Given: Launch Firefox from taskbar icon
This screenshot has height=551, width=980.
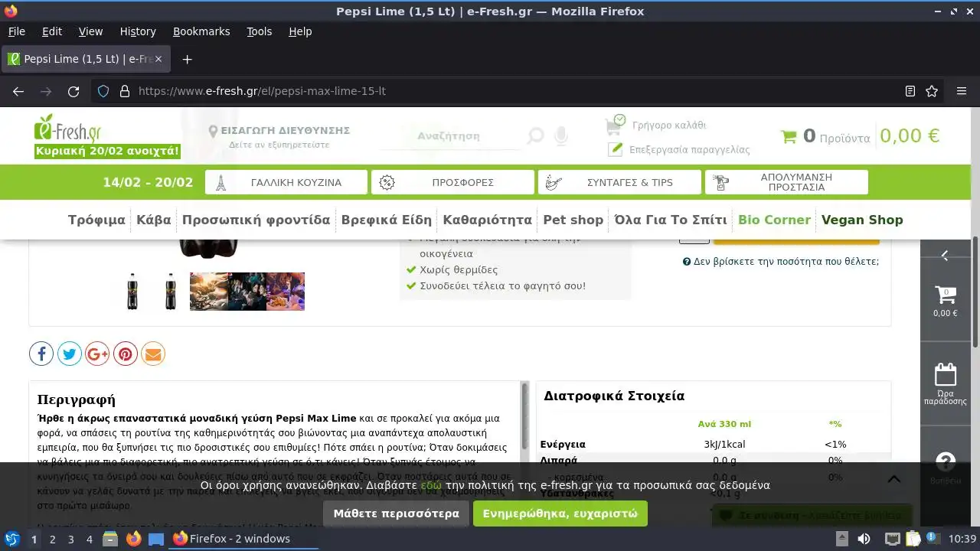Looking at the screenshot, I should [133, 539].
